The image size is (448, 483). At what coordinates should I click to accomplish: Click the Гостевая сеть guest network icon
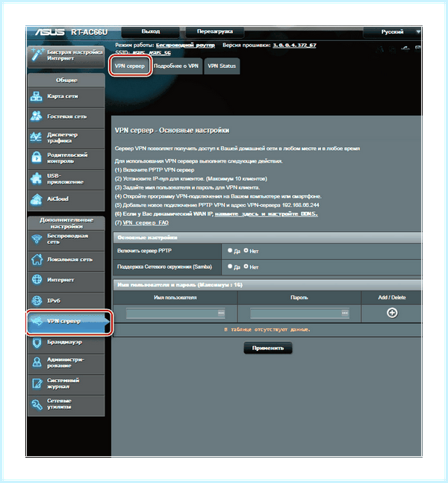coord(37,116)
